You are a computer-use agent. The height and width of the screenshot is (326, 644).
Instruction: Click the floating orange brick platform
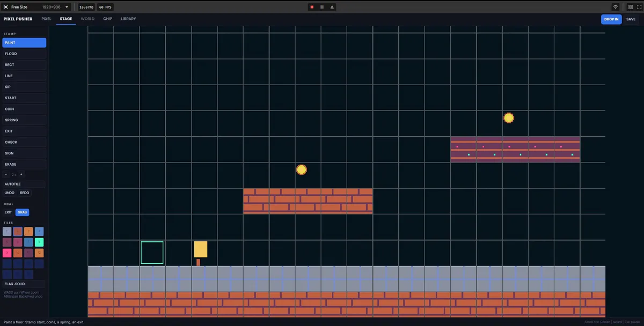pos(308,201)
